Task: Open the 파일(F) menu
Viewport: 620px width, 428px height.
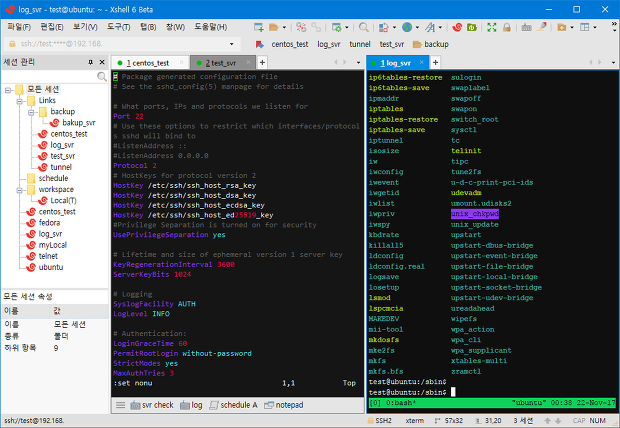Action: (x=19, y=27)
